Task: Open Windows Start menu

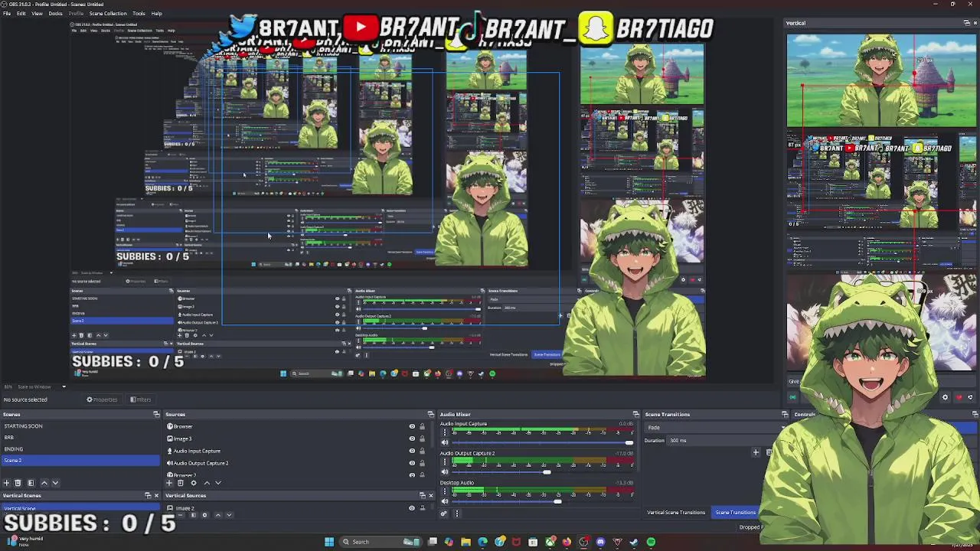Action: (x=329, y=542)
